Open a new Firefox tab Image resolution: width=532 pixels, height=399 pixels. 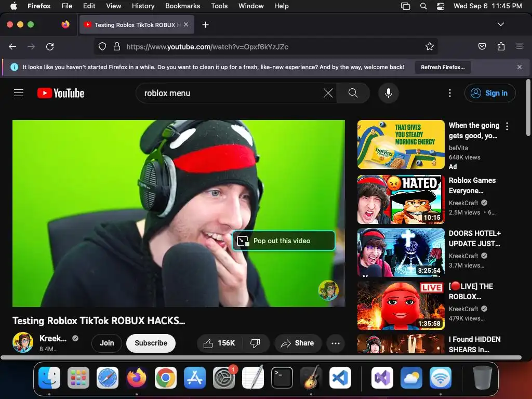(205, 25)
